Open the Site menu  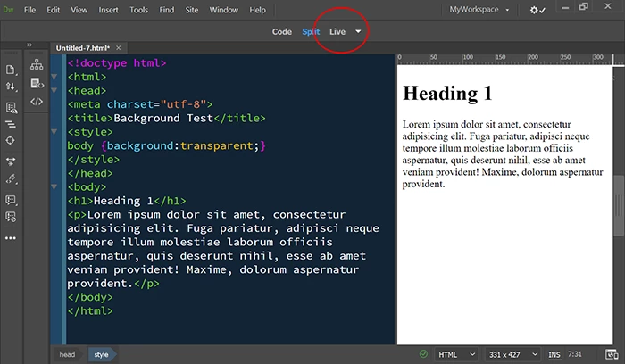192,10
